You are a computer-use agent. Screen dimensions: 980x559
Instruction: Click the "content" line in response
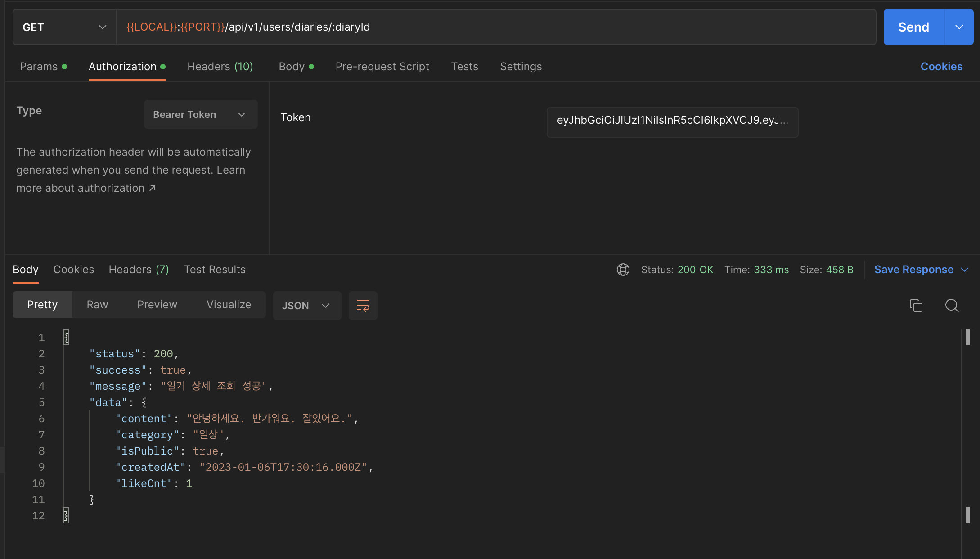pos(237,419)
